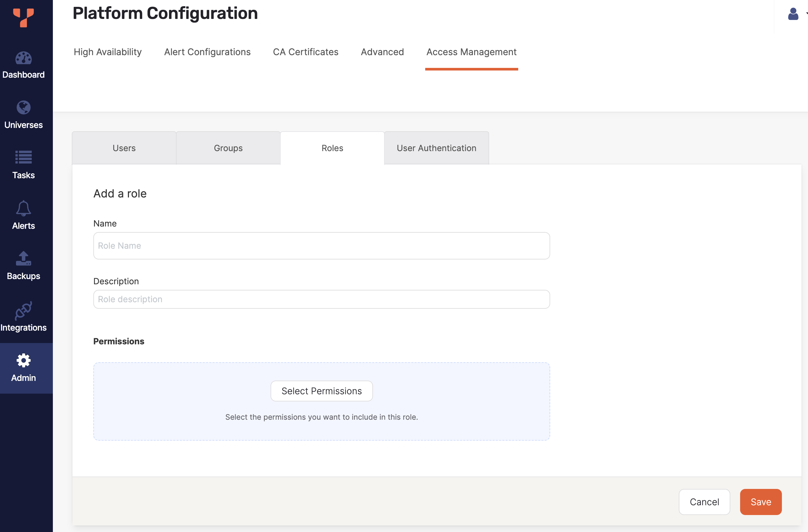Open the Backups upload icon

(23, 258)
